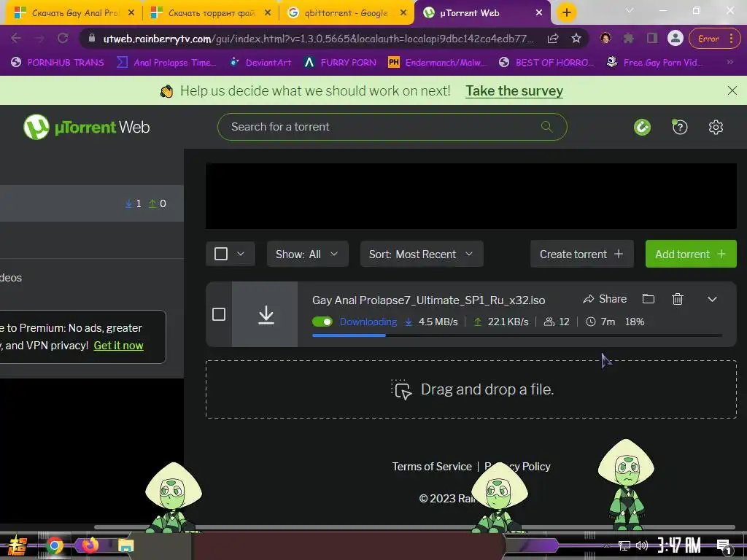Image resolution: width=747 pixels, height=560 pixels.
Task: Open the Chrome side panel icon
Action: click(652, 39)
